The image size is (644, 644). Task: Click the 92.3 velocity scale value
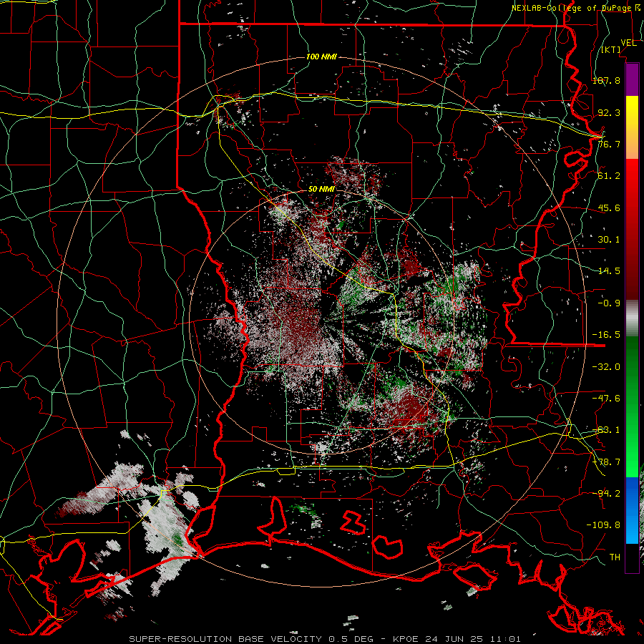coord(609,112)
